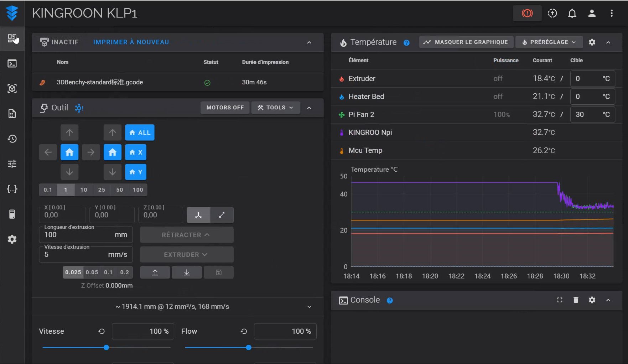628x364 pixels.
Task: Select 10 mm move distance
Action: [84, 190]
